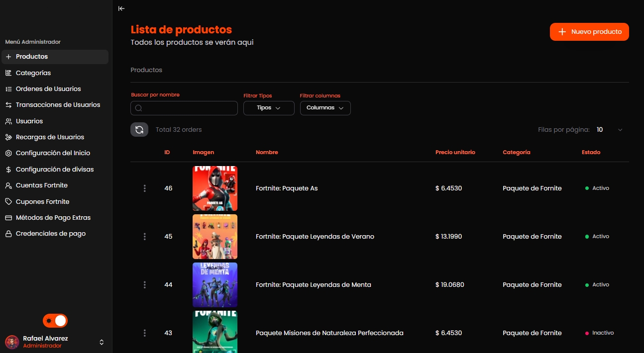Image resolution: width=644 pixels, height=353 pixels.
Task: Change rows per page dropdown
Action: (x=609, y=130)
